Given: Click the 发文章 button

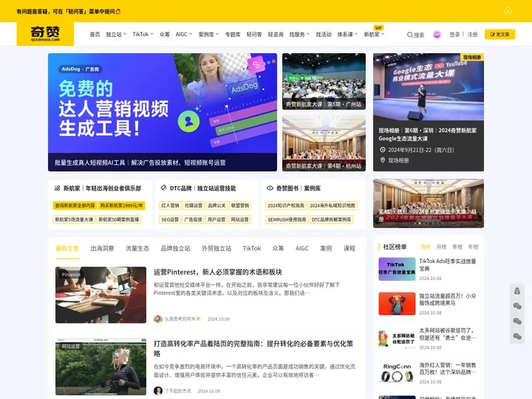Looking at the screenshot, I should pos(499,34).
